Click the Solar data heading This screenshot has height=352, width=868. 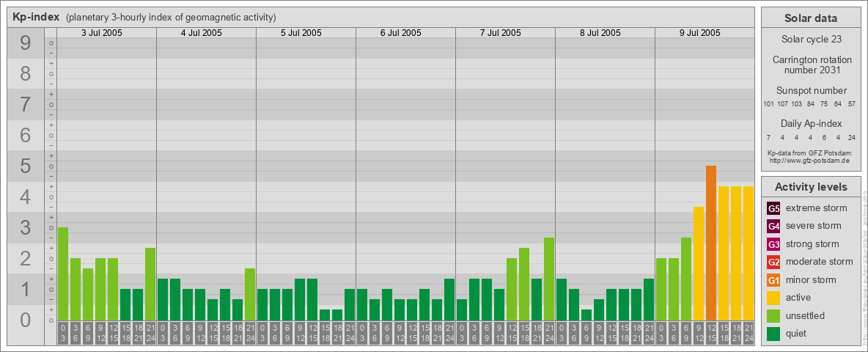[x=811, y=18]
